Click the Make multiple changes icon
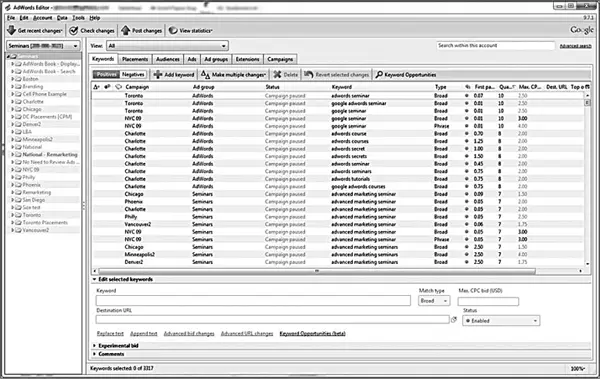The image size is (600, 379). (205, 75)
